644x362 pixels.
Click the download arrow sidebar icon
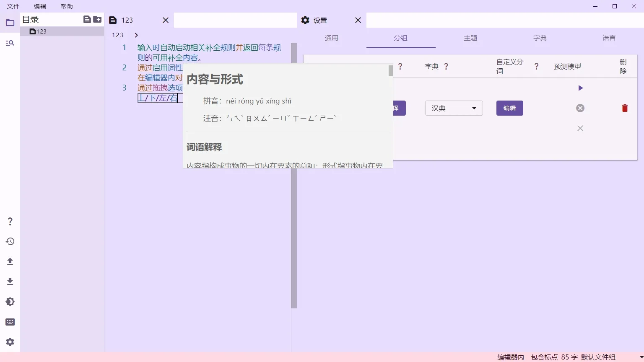[10, 282]
